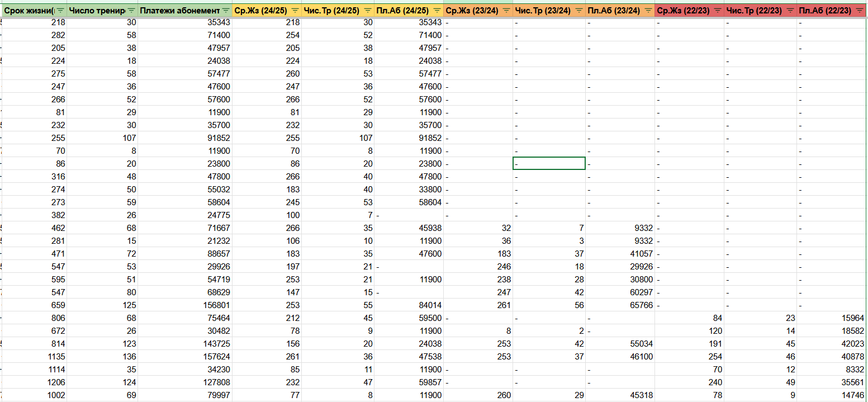Click the Чис.Тр (23/24) filter icon

(x=578, y=11)
